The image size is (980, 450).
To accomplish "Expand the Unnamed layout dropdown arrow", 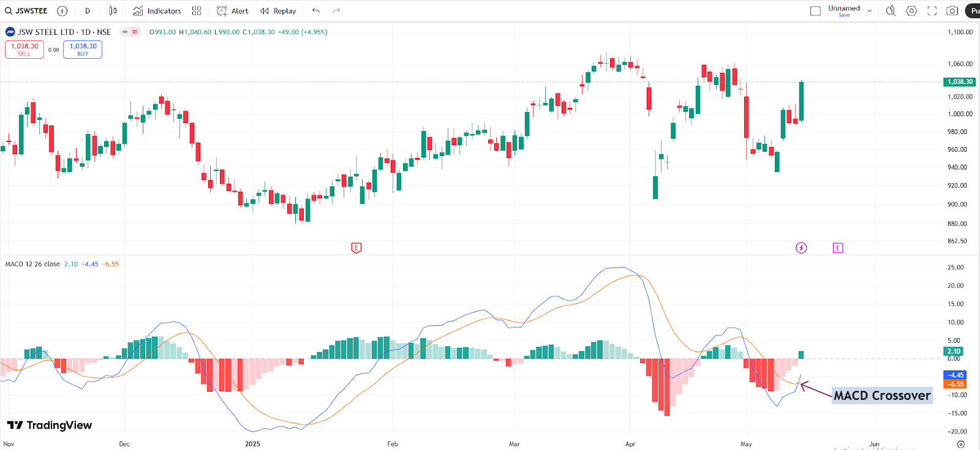I will [869, 11].
